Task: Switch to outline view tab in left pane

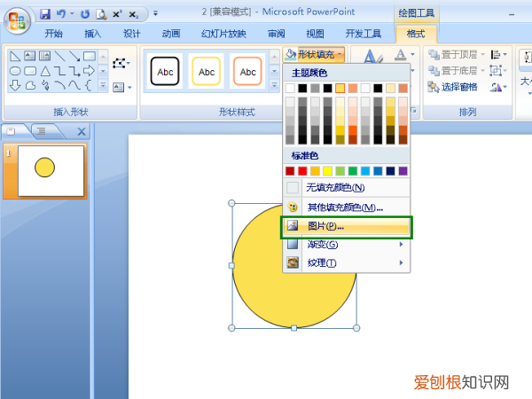Action: tap(42, 131)
